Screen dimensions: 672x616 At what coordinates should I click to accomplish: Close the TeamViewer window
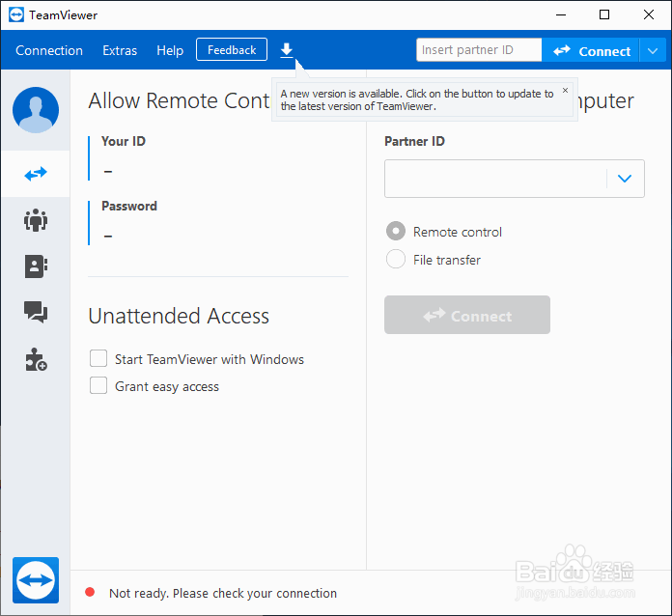(649, 15)
